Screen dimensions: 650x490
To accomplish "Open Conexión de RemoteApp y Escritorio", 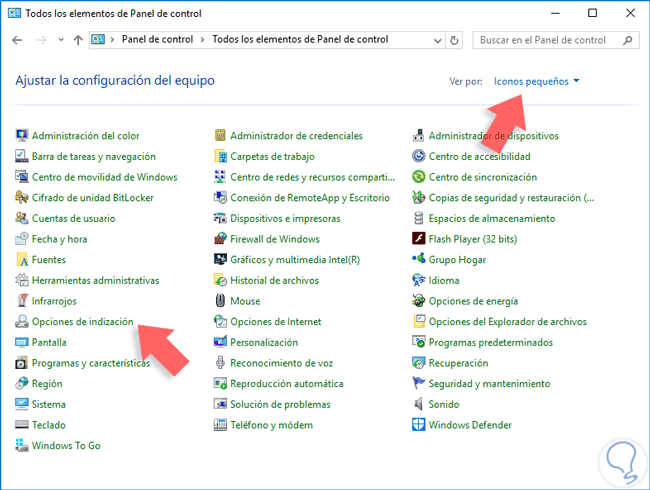I will [x=310, y=198].
